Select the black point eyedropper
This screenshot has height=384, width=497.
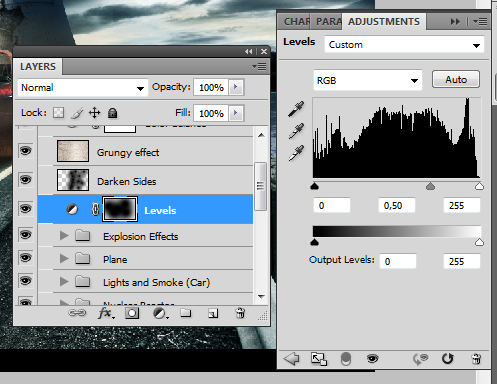click(296, 109)
